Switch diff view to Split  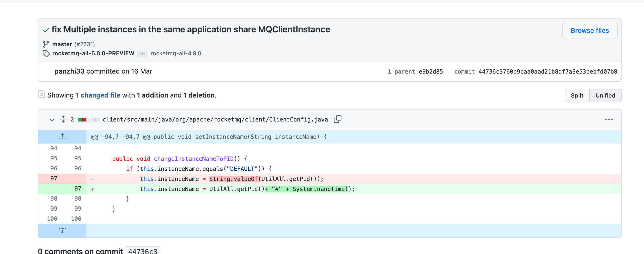click(x=577, y=95)
